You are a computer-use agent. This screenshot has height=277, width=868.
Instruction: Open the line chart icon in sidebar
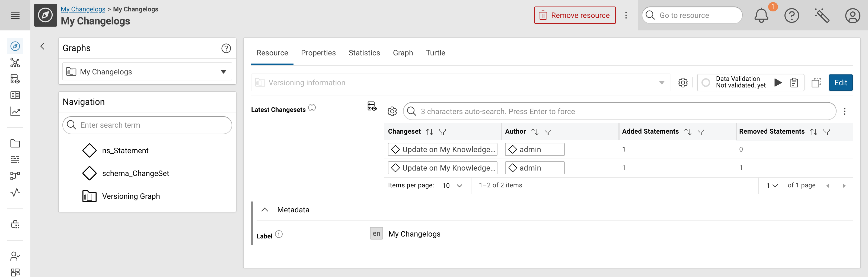[x=15, y=112]
